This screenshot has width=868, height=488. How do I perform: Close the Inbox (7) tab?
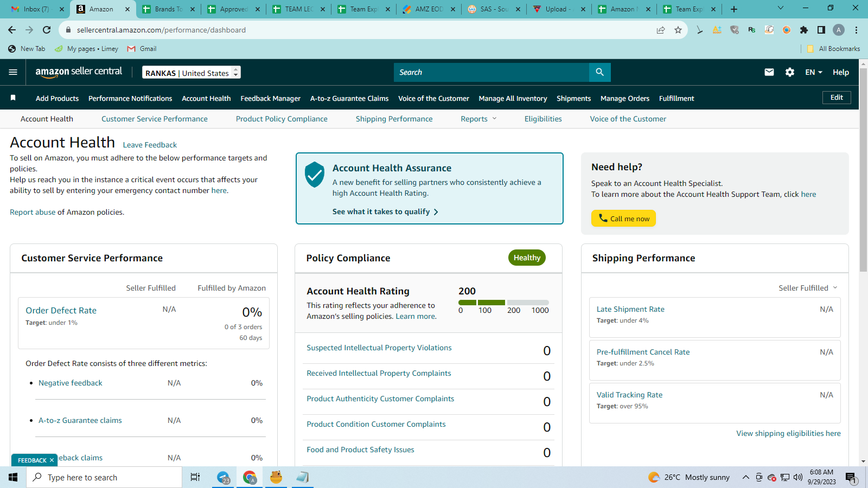click(61, 9)
